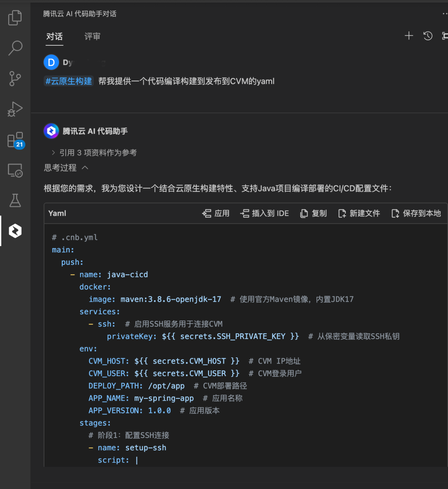Click the 'services:' code line
Screen dimensions: 448x489
tap(100, 312)
